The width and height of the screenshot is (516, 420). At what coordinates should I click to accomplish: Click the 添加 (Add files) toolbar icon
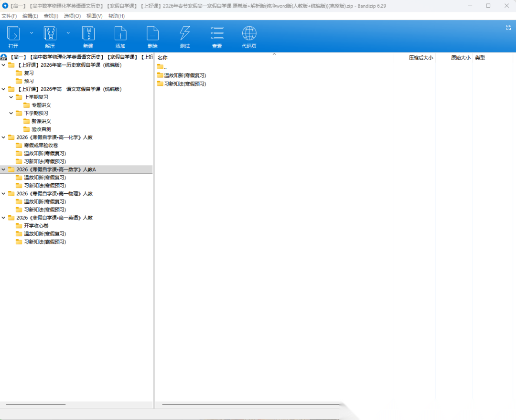point(120,34)
